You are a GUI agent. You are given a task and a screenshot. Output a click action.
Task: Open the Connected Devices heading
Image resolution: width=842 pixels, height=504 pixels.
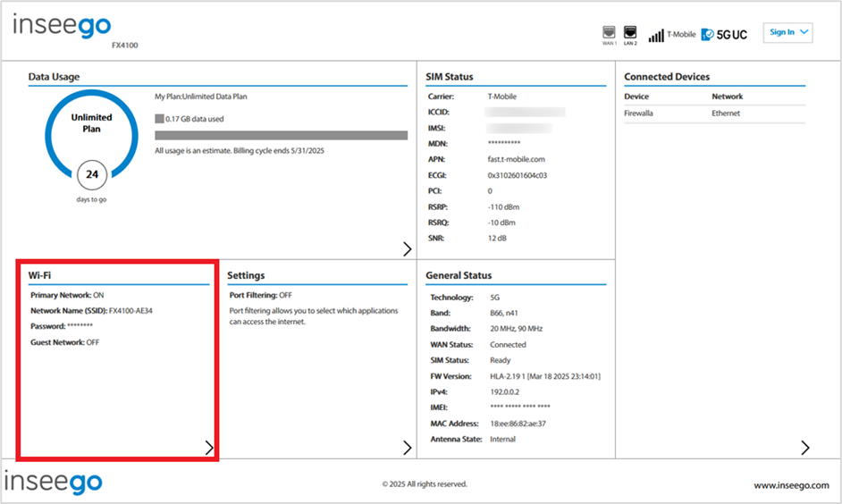click(667, 77)
